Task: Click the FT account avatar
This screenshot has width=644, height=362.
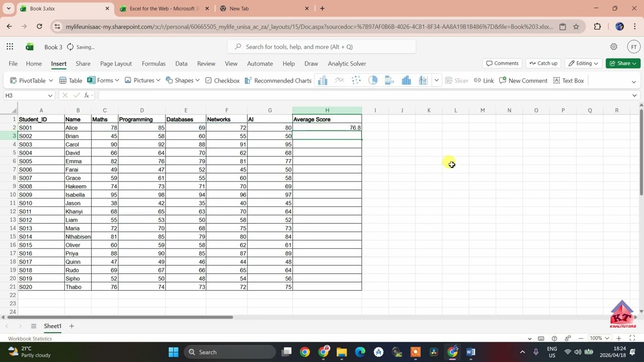Action: [633, 47]
